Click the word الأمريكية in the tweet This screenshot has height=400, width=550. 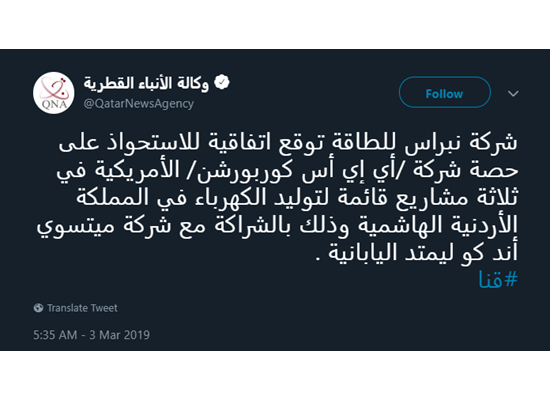143,169
